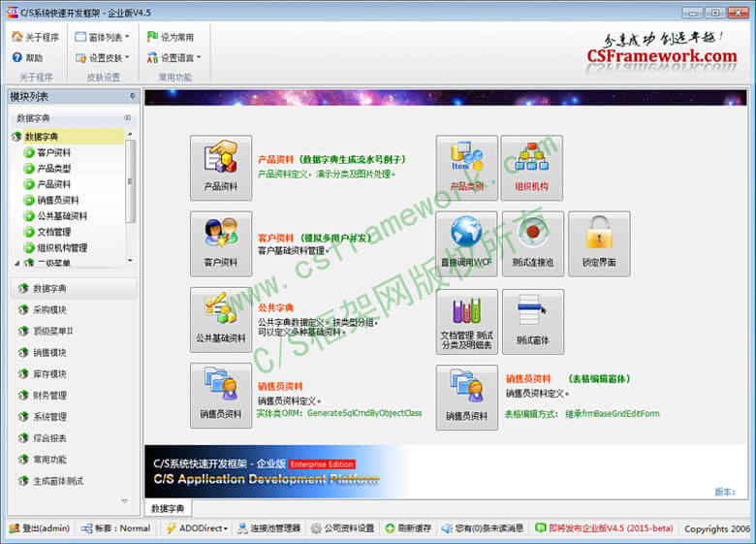Click 登出(admin) in the status bar

39,528
